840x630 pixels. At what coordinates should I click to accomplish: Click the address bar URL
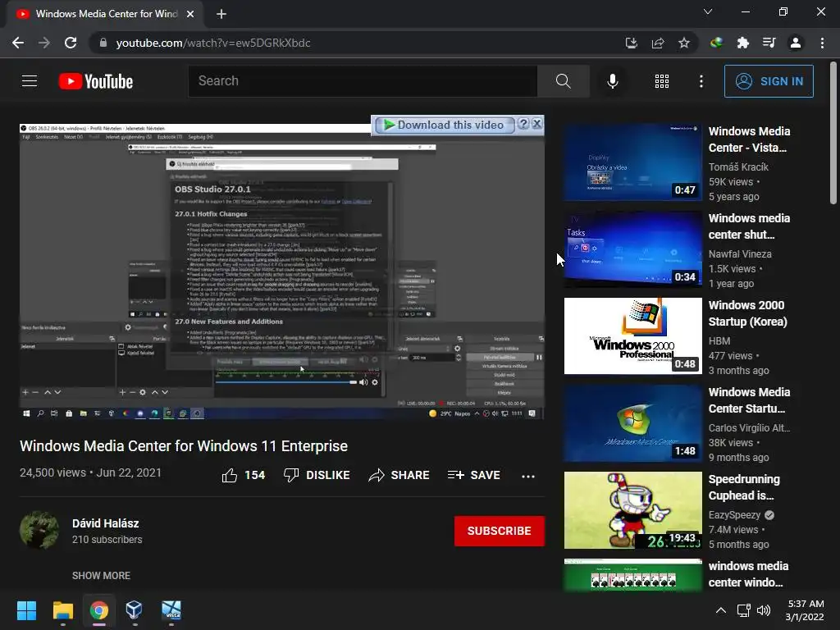pos(213,43)
